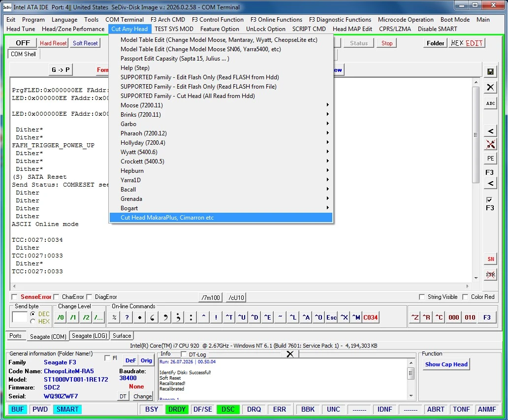Send the ^L online command
This screenshot has width=508, height=420.
click(293, 317)
